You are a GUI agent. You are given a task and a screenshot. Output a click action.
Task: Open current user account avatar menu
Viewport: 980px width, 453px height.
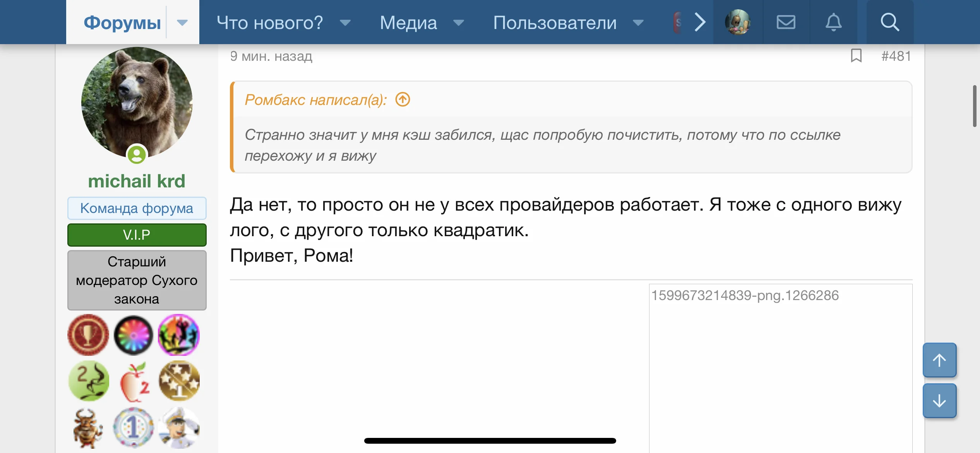pyautogui.click(x=738, y=22)
